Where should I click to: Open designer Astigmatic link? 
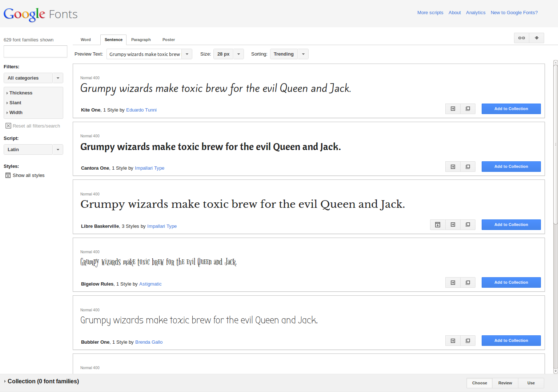pyautogui.click(x=150, y=284)
